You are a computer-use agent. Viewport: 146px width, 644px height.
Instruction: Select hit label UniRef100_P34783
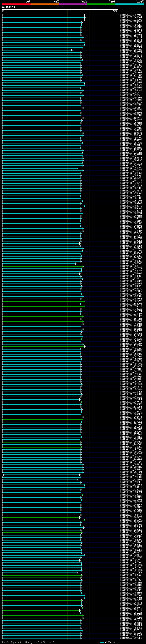click(x=131, y=211)
